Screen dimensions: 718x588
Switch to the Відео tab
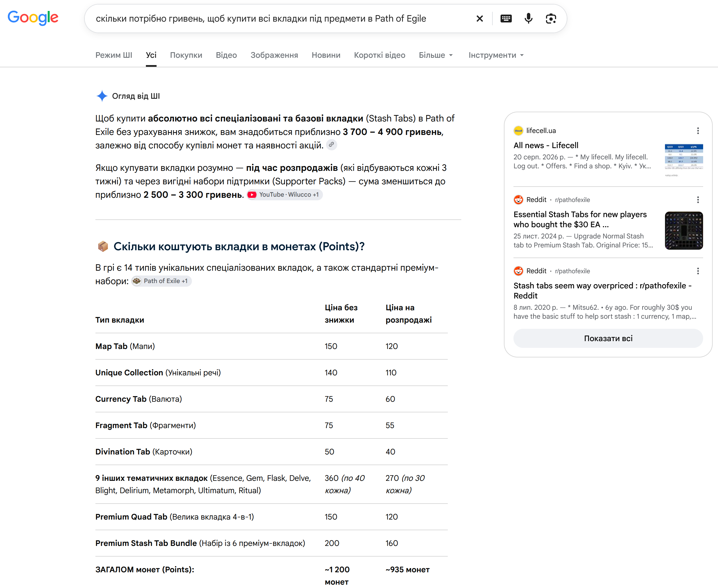click(x=226, y=55)
